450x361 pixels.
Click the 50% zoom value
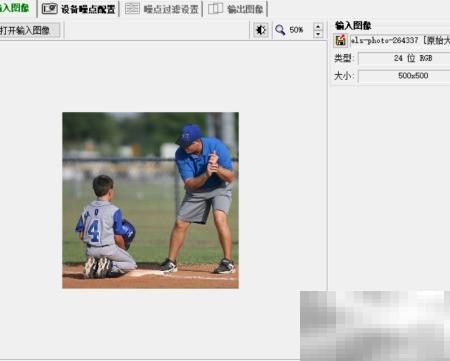[296, 30]
